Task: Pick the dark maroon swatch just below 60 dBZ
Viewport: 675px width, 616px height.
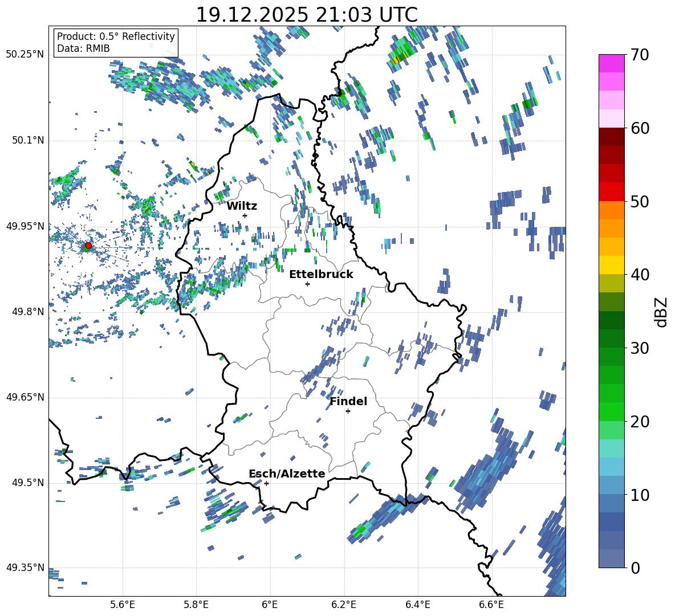Action: pos(612,137)
